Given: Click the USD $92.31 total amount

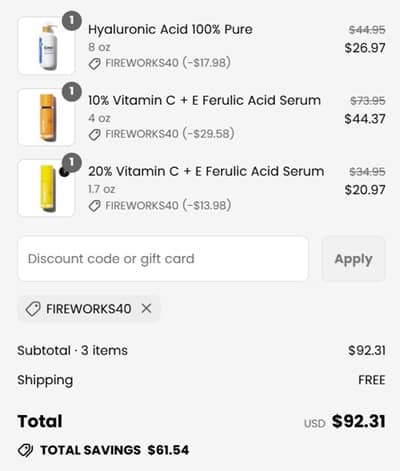Looking at the screenshot, I should pyautogui.click(x=345, y=421).
